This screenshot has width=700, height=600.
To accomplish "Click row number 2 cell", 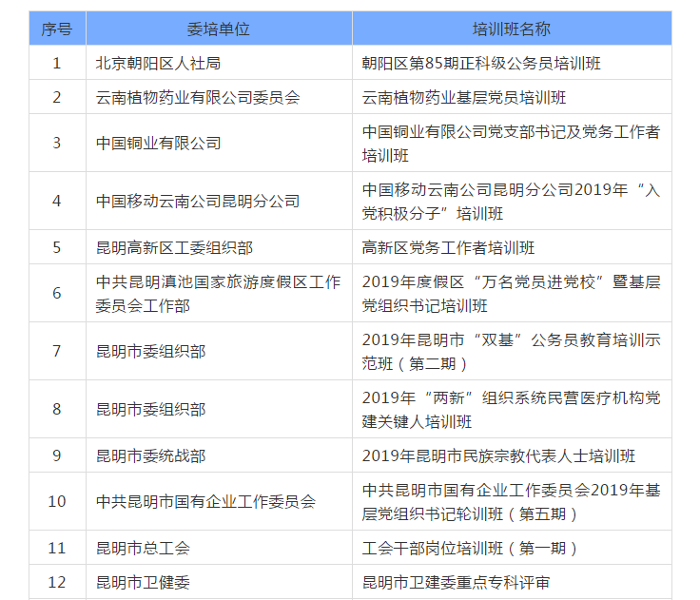I will [57, 97].
